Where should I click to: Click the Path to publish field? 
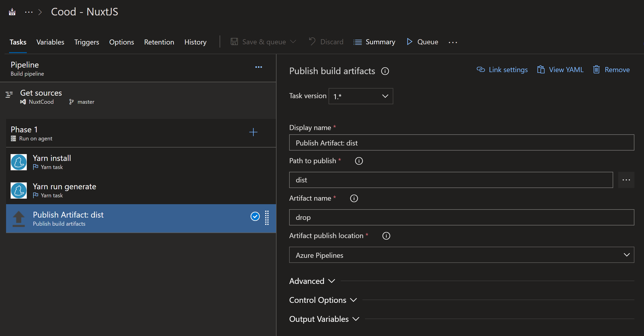pos(451,180)
